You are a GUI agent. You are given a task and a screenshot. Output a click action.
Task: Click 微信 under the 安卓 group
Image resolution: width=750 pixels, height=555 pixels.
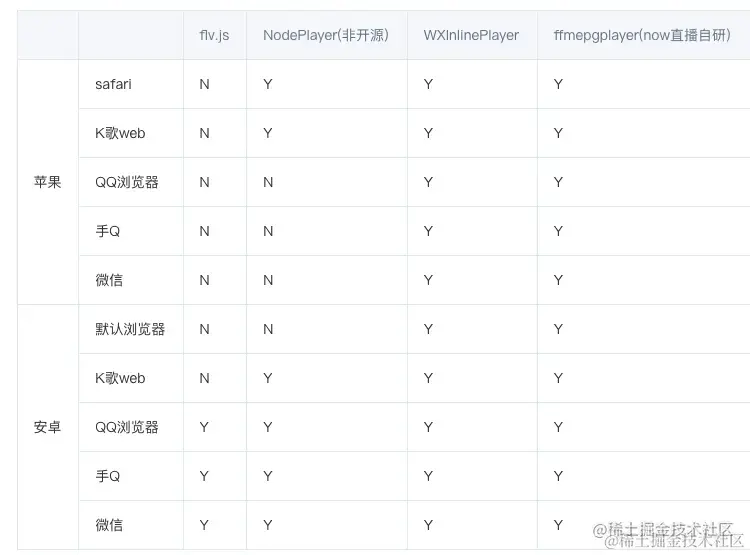[x=109, y=525]
